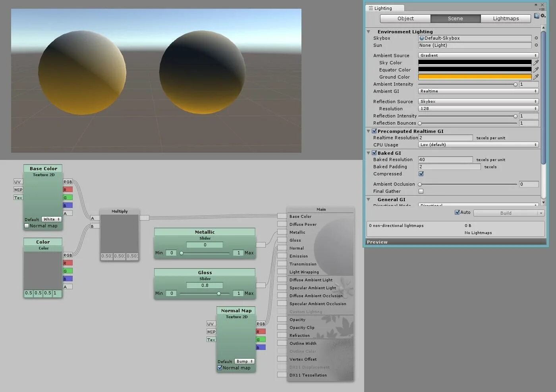The width and height of the screenshot is (556, 392).
Task: Click the Main node Emission input connector
Action: pos(282,256)
